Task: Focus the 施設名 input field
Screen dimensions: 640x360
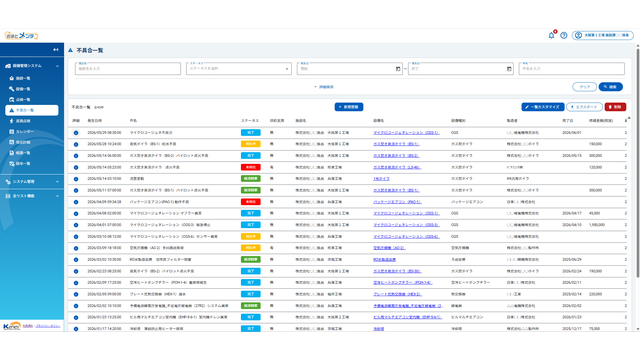Action: (x=128, y=69)
